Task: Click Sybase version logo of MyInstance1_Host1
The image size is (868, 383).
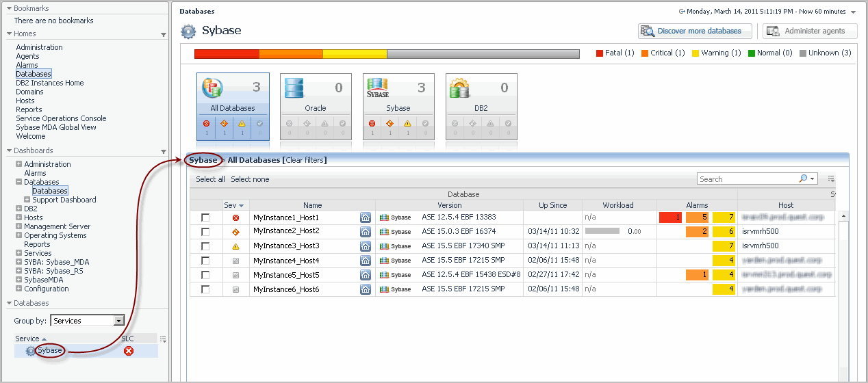Action: point(396,217)
